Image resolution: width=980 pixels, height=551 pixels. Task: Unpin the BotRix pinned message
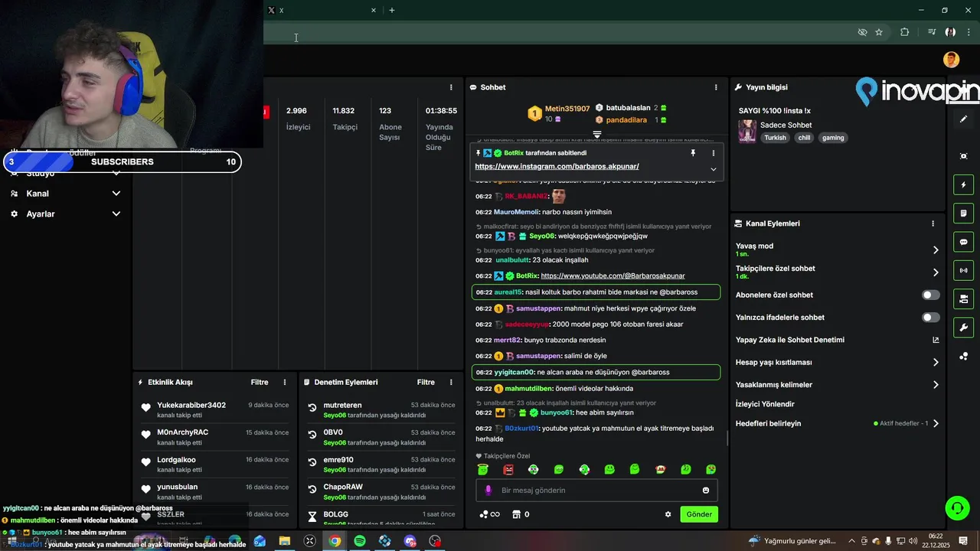coord(693,153)
